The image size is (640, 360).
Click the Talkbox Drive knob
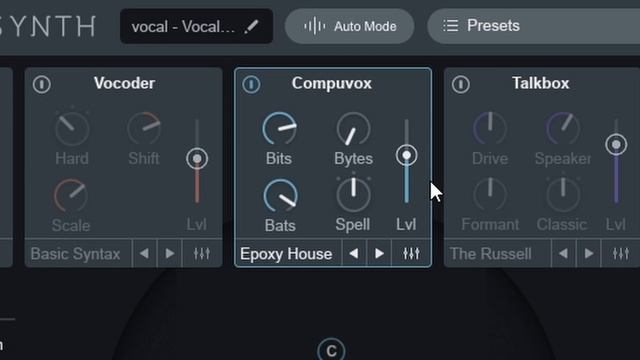(x=490, y=129)
